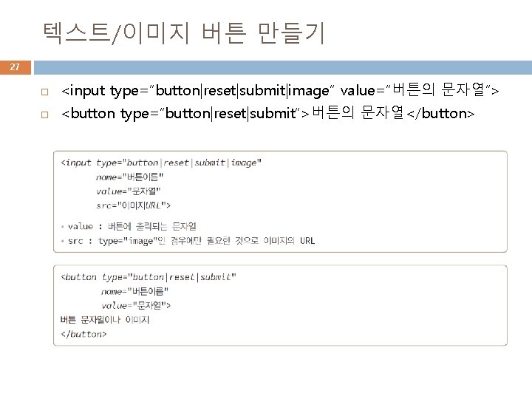Click the code line <input type="button|reset|submit|image"
532x399 pixels.
coord(161,163)
